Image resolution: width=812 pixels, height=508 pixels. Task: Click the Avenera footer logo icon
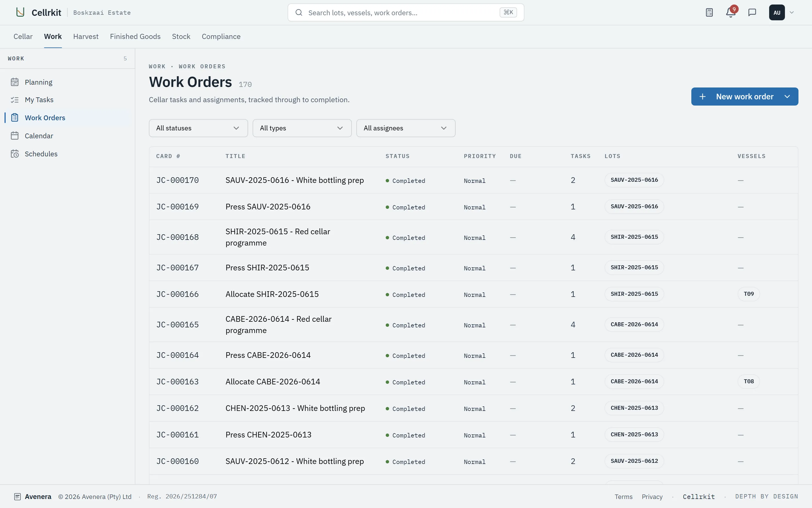click(x=17, y=497)
